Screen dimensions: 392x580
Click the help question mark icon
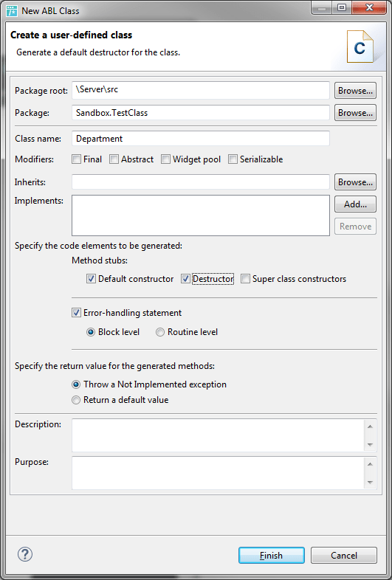coord(25,554)
